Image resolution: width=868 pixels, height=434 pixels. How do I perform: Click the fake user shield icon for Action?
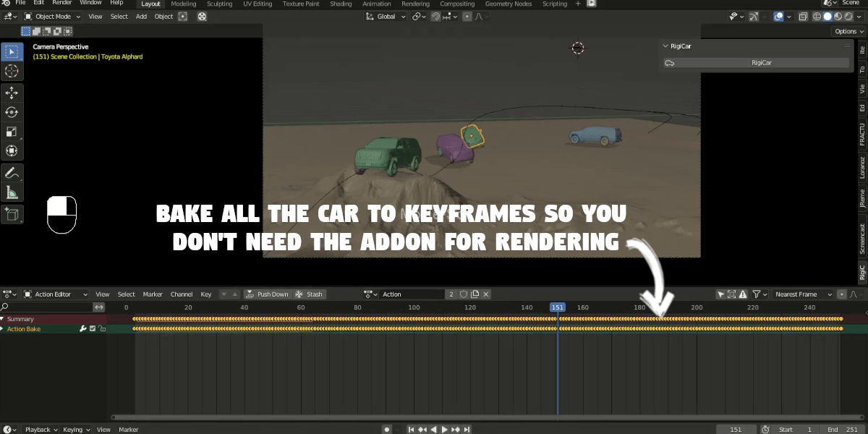click(464, 294)
